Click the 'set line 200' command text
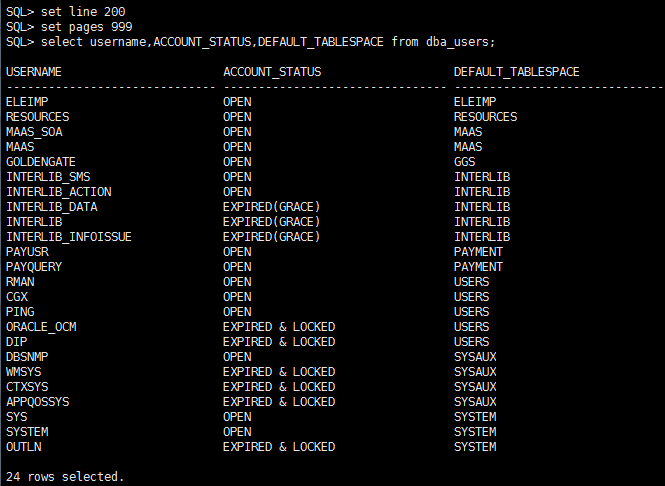Image resolution: width=665 pixels, height=486 pixels. point(83,12)
